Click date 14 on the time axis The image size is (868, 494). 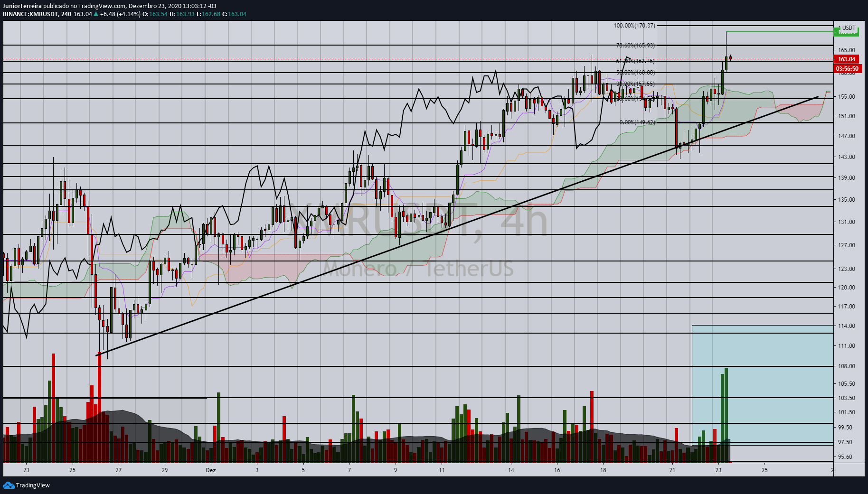coord(511,470)
